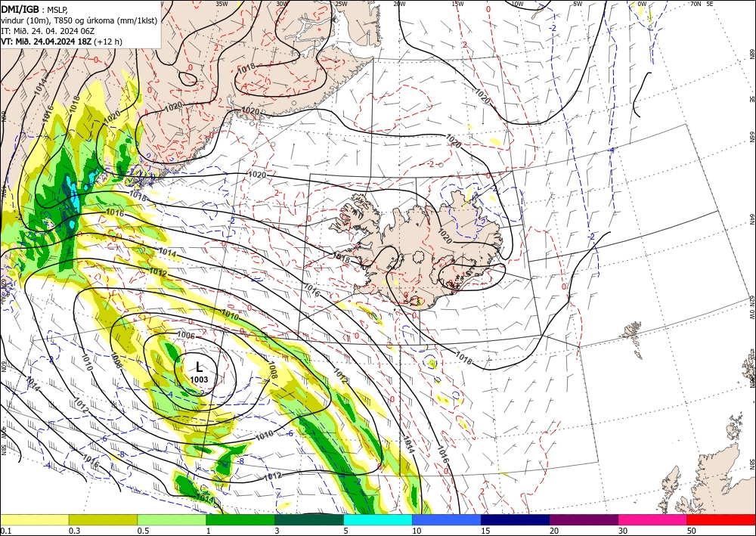Select the pink 30–50 legend color swatch
The image size is (756, 536).
click(653, 519)
